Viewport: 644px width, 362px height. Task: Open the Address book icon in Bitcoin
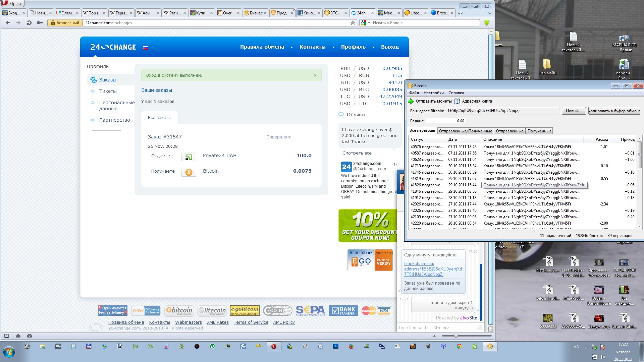pos(457,101)
